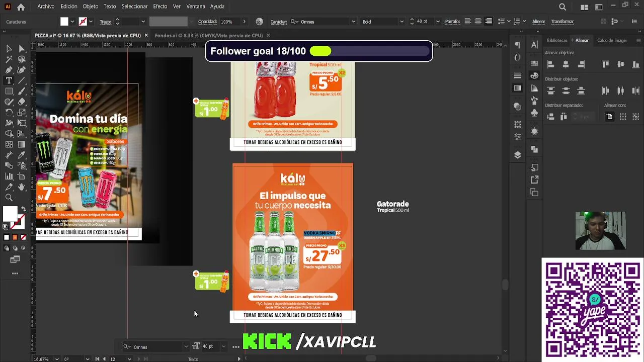Select the Direct Selection tool

pos(22,49)
